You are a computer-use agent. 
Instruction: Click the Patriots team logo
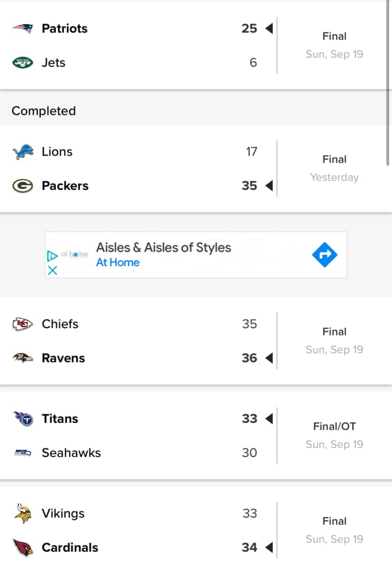[x=22, y=29]
